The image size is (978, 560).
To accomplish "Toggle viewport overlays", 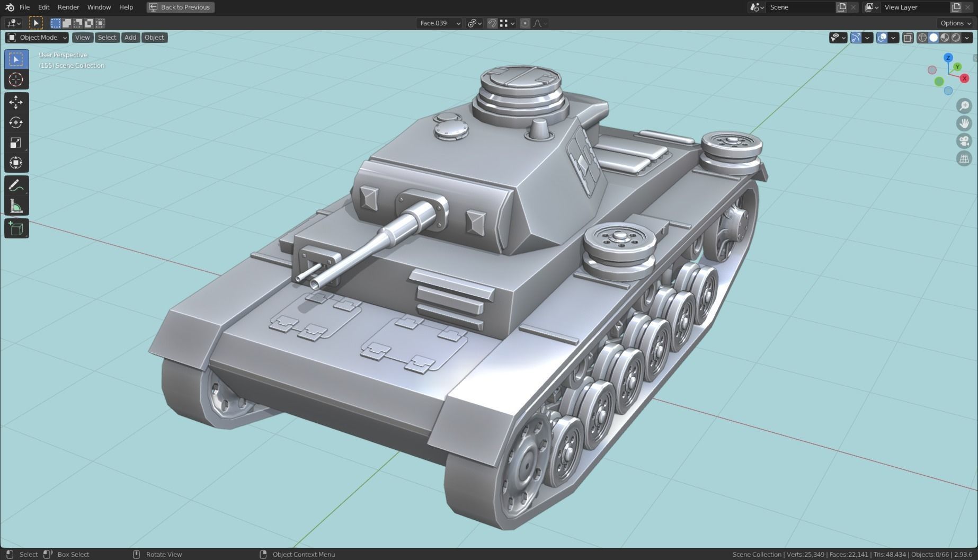I will [x=882, y=37].
